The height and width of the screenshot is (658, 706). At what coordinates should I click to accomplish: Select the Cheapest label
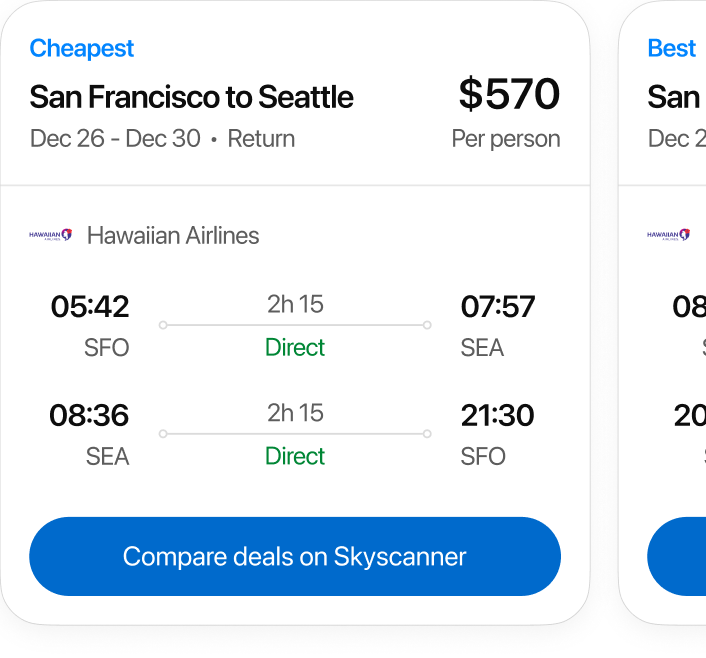[82, 48]
